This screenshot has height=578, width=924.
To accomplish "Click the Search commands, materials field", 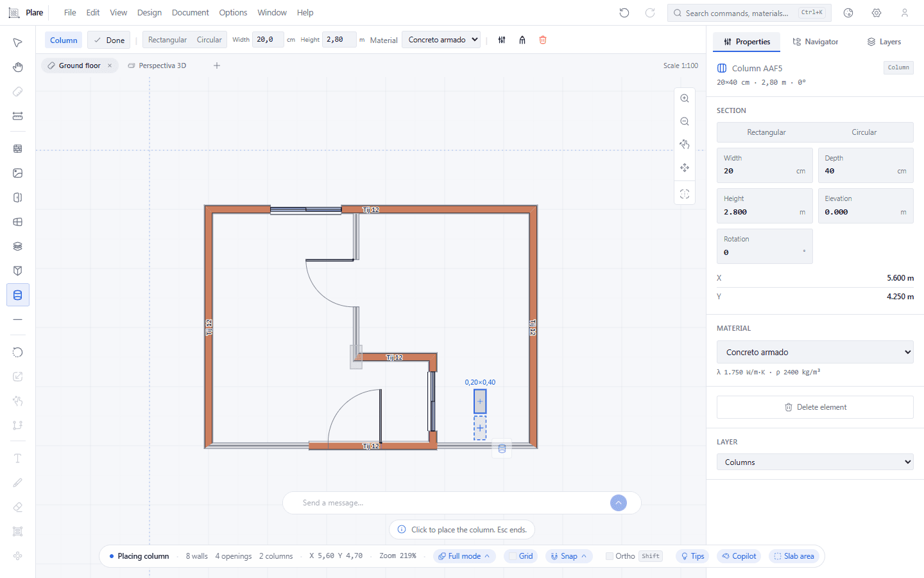I will coord(749,13).
